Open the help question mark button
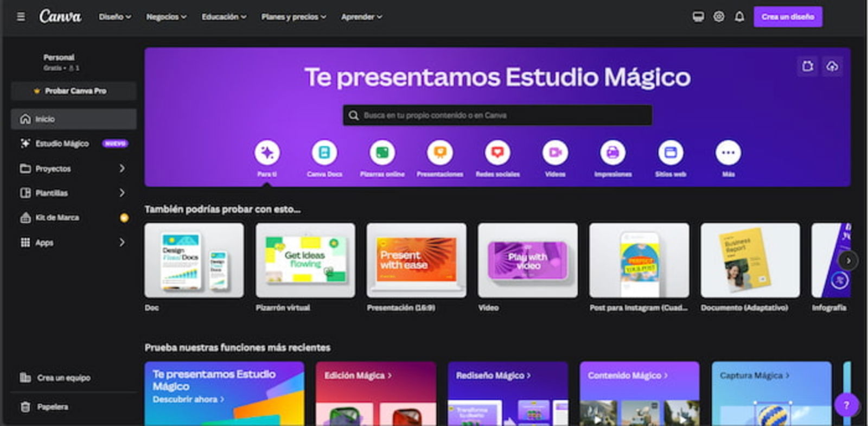Screen dimensions: 868x426 [846, 405]
